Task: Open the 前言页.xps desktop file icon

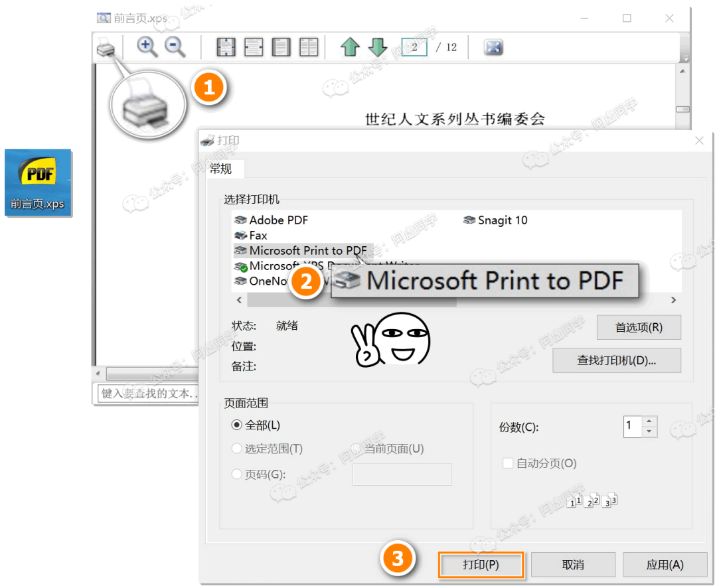Action: [x=38, y=183]
